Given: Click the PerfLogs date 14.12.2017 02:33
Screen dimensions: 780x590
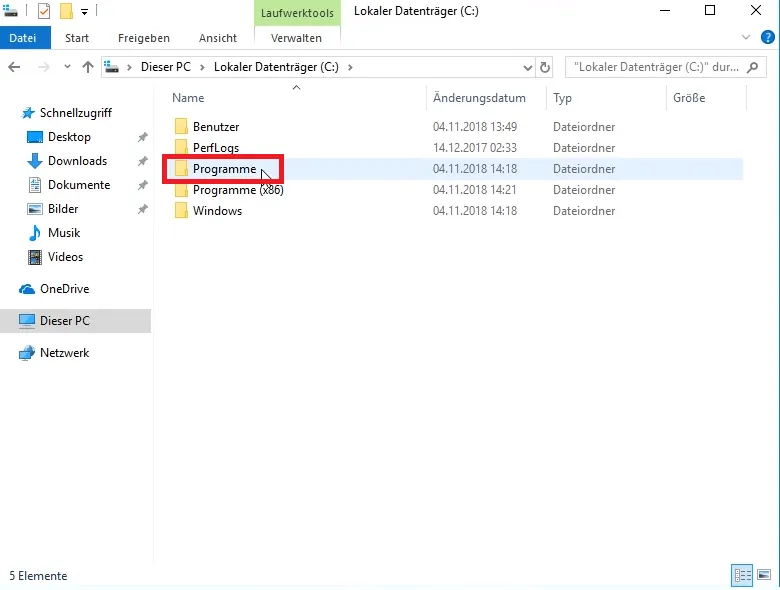Looking at the screenshot, I should (475, 148).
